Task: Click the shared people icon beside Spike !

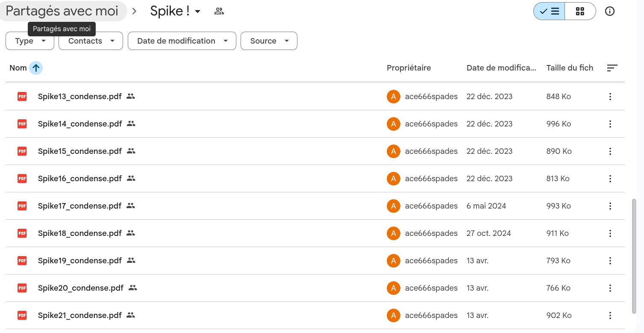Action: coord(219,12)
